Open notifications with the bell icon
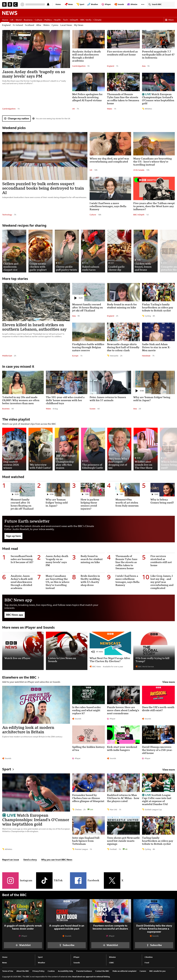This screenshot has width=177, height=980. (x=48, y=5)
